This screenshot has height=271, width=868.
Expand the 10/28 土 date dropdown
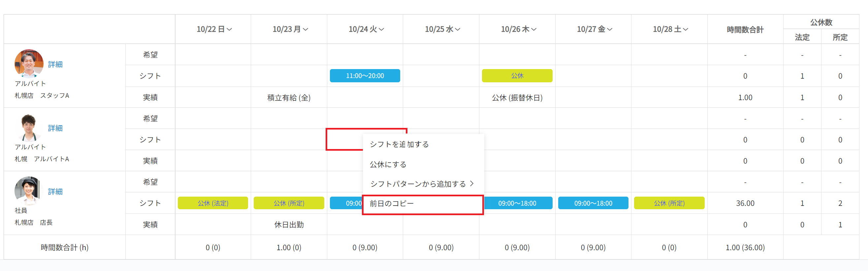pos(670,29)
